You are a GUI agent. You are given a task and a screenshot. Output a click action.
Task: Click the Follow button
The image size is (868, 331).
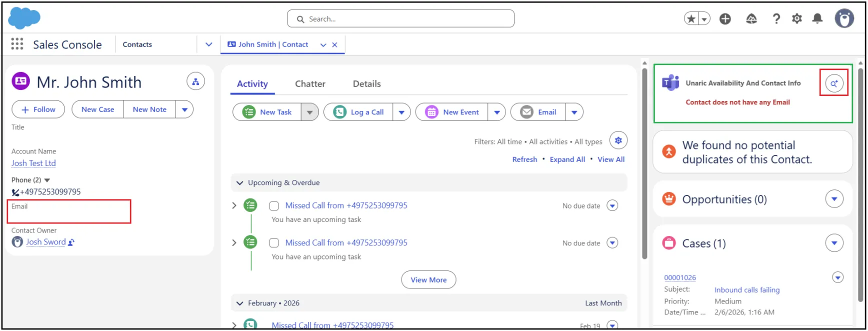point(38,109)
